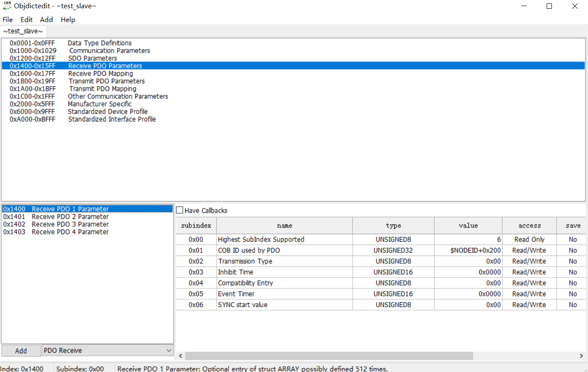Select Receive PDO 2 Parameter entry
Screen dimensions: 588x372
56,217
